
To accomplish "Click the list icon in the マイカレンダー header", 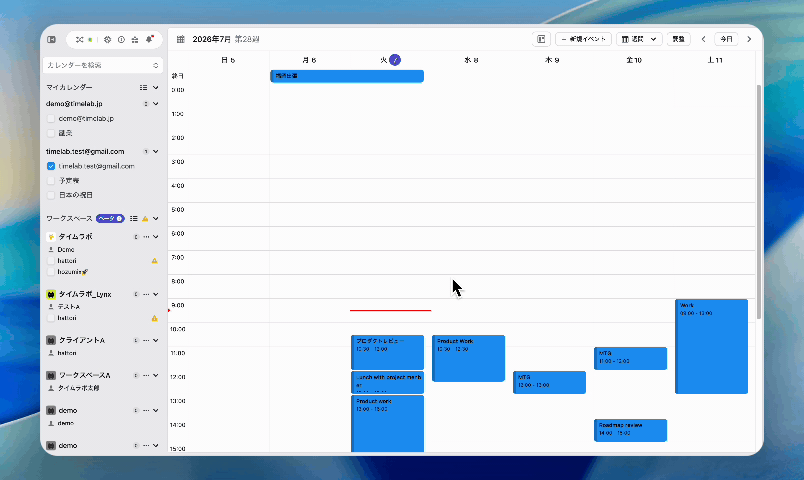I will pyautogui.click(x=143, y=88).
